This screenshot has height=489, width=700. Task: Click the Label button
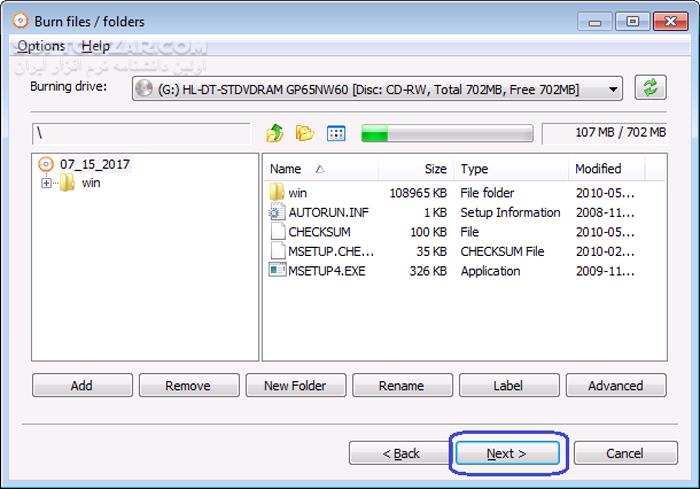(509, 385)
